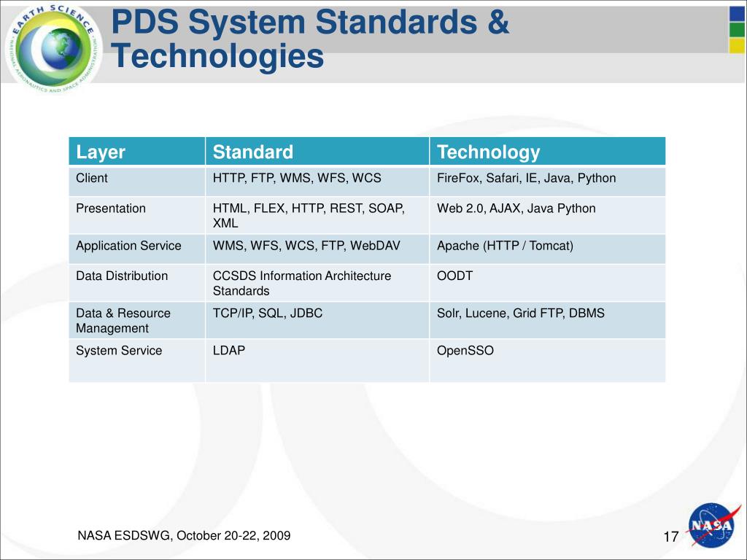Viewport: 747px width, 560px height.
Task: Click the yellow square in header corner
Action: 737,45
